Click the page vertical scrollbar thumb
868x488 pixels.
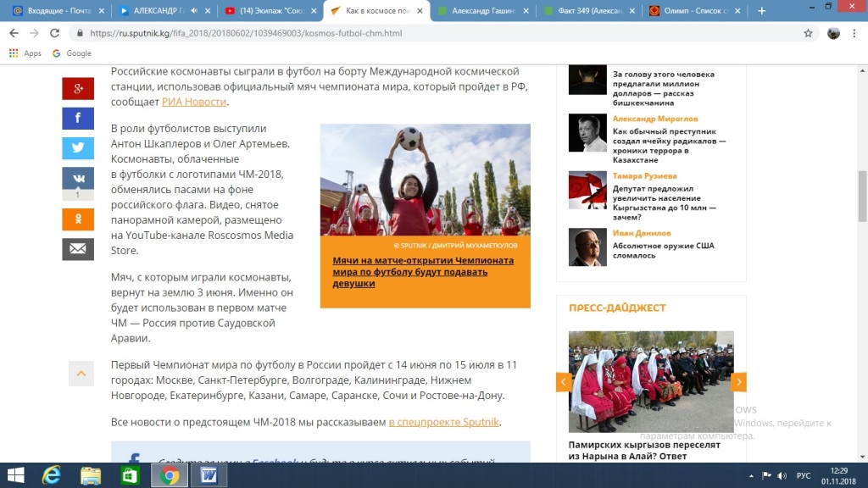click(862, 197)
